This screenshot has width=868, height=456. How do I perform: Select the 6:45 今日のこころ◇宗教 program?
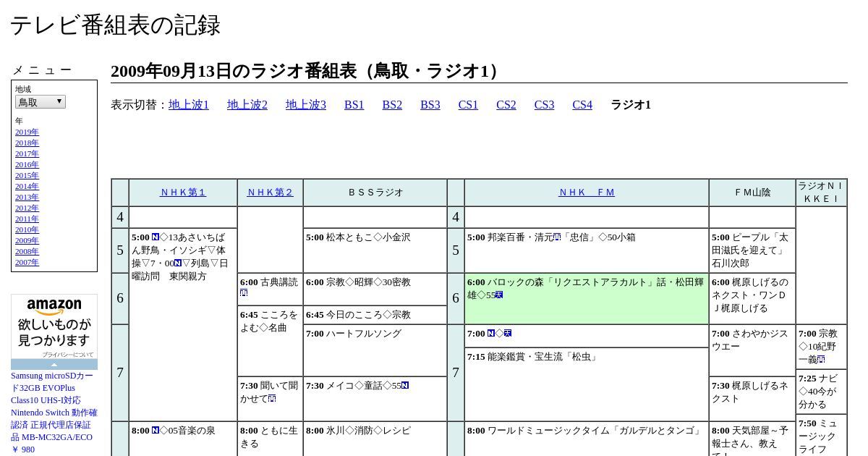pos(375,315)
